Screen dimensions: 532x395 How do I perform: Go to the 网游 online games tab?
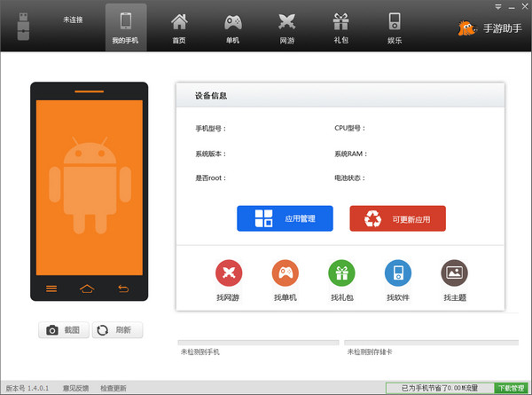(286, 28)
